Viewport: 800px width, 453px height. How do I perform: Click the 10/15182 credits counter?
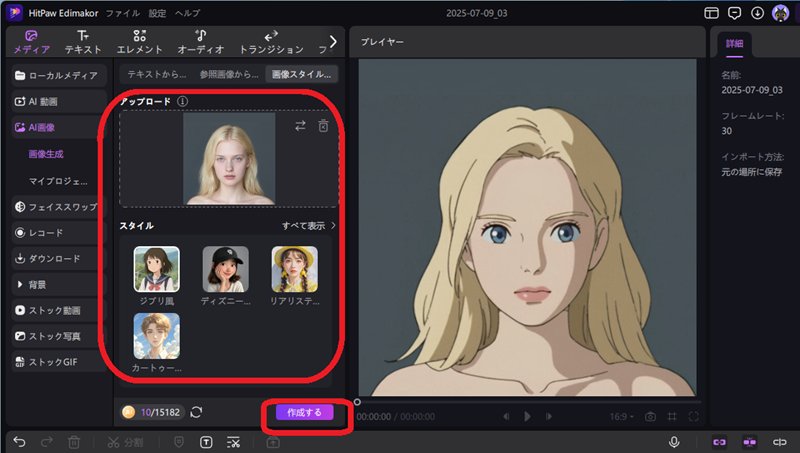tap(151, 412)
